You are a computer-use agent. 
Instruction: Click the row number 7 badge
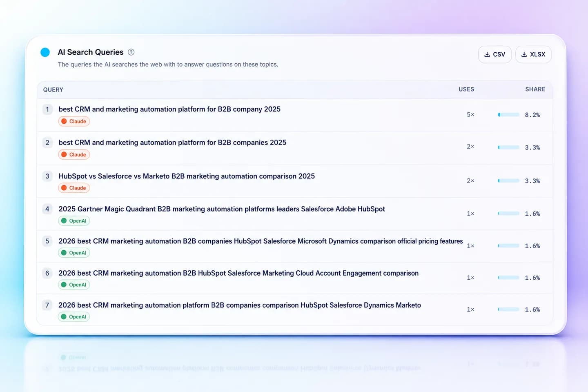[47, 305]
